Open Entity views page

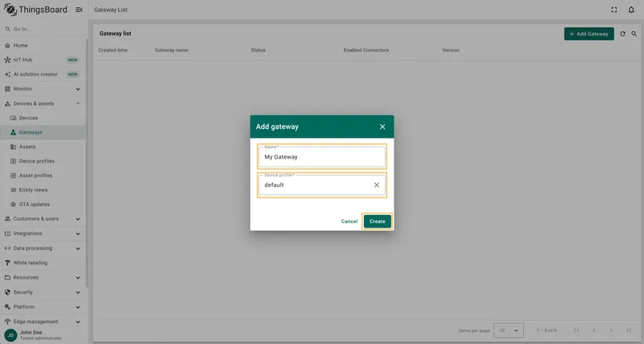coord(43,190)
